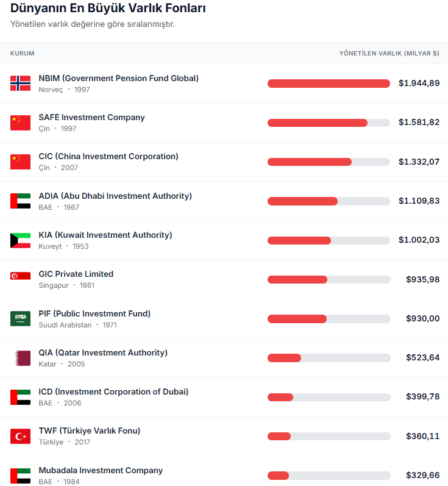Select Mubadala Investment Company name
The width and height of the screenshot is (448, 486).
[101, 470]
